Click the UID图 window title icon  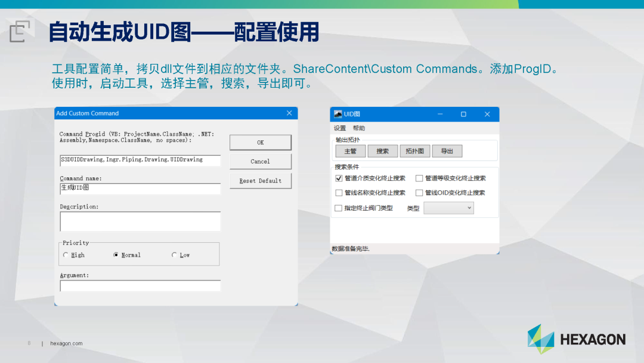coord(338,114)
